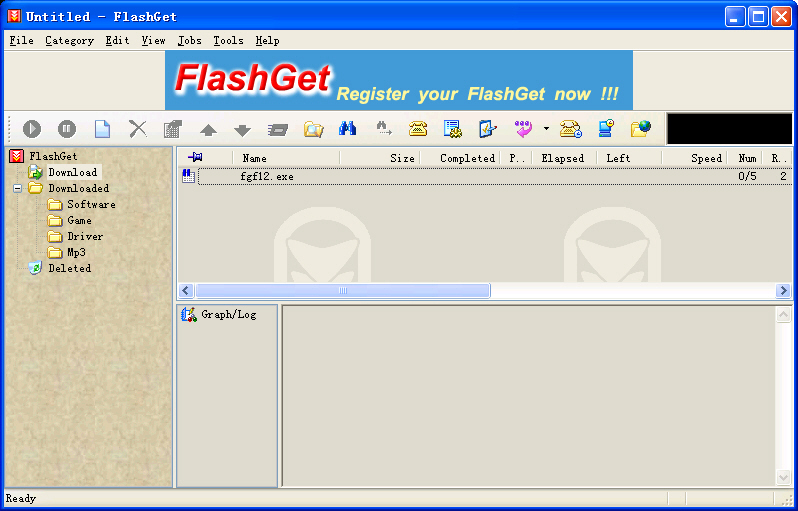
Task: Select the Software folder
Action: (91, 205)
